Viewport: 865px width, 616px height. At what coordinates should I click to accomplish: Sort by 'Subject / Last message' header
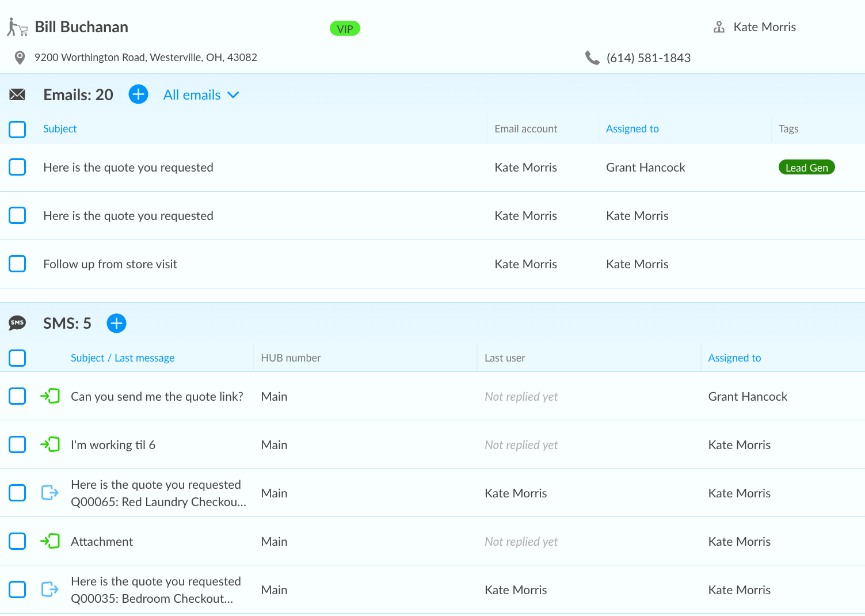click(x=123, y=358)
